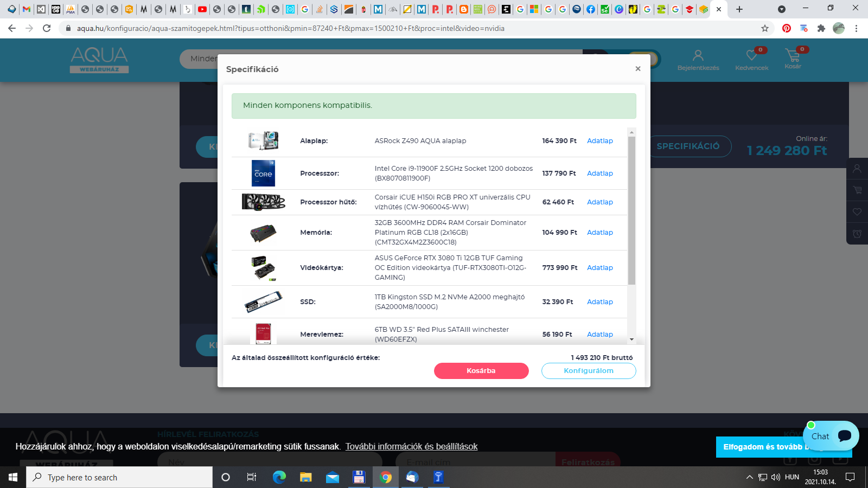Image resolution: width=868 pixels, height=488 pixels.
Task: Open Bejelentkezés login icon in header
Action: click(698, 60)
